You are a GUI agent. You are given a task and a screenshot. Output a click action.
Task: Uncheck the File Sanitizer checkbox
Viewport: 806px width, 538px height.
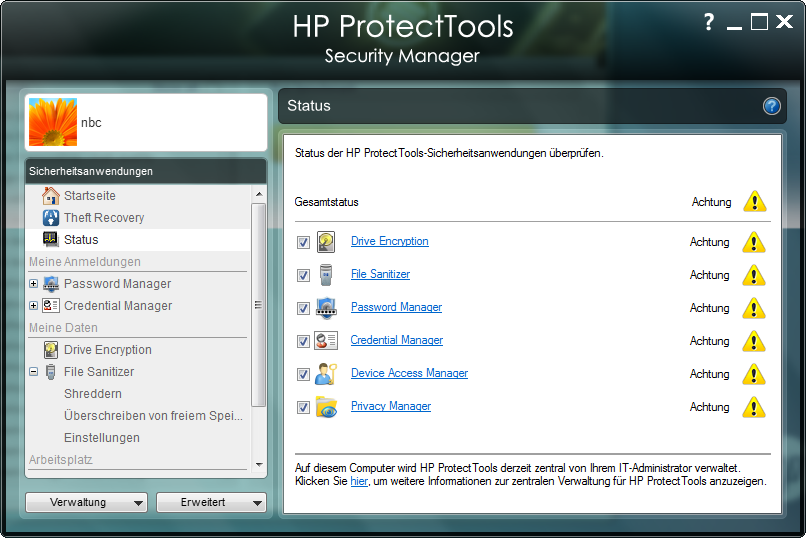point(303,275)
